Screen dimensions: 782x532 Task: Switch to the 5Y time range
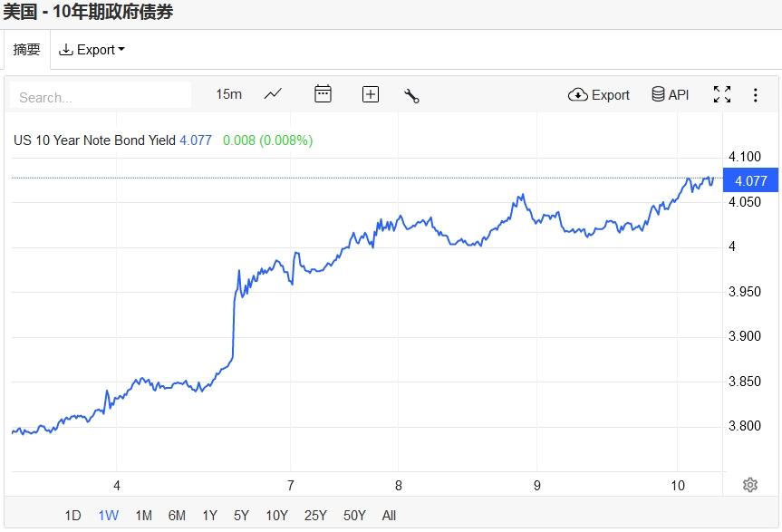[241, 516]
